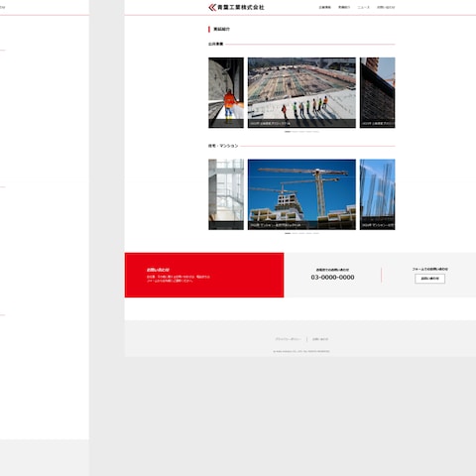Select the active indicator under the first carousel
476x476 pixels.
[288, 132]
